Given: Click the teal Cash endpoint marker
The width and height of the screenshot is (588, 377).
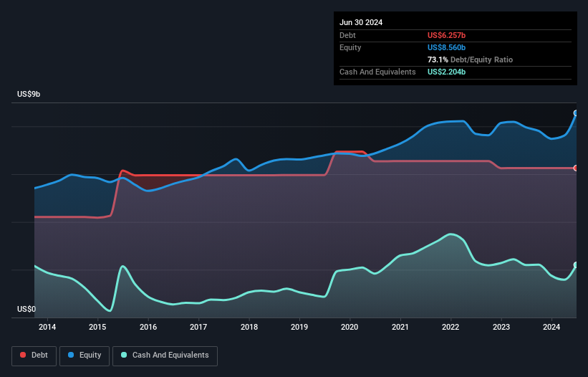Looking at the screenshot, I should (x=576, y=265).
